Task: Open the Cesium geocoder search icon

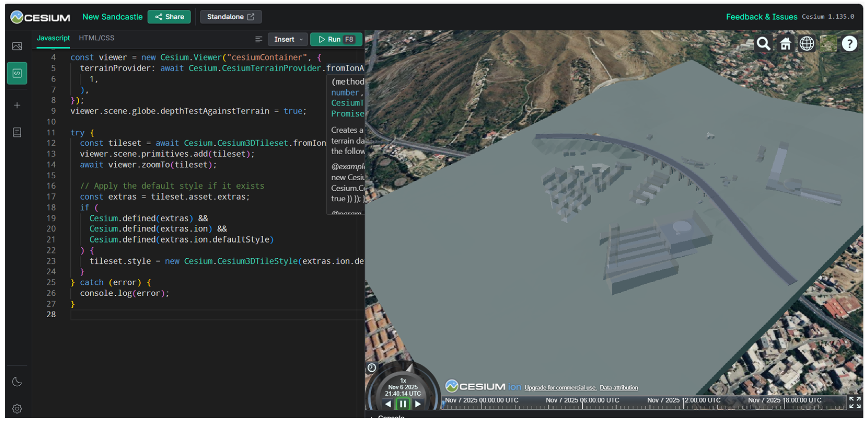Action: coord(763,44)
